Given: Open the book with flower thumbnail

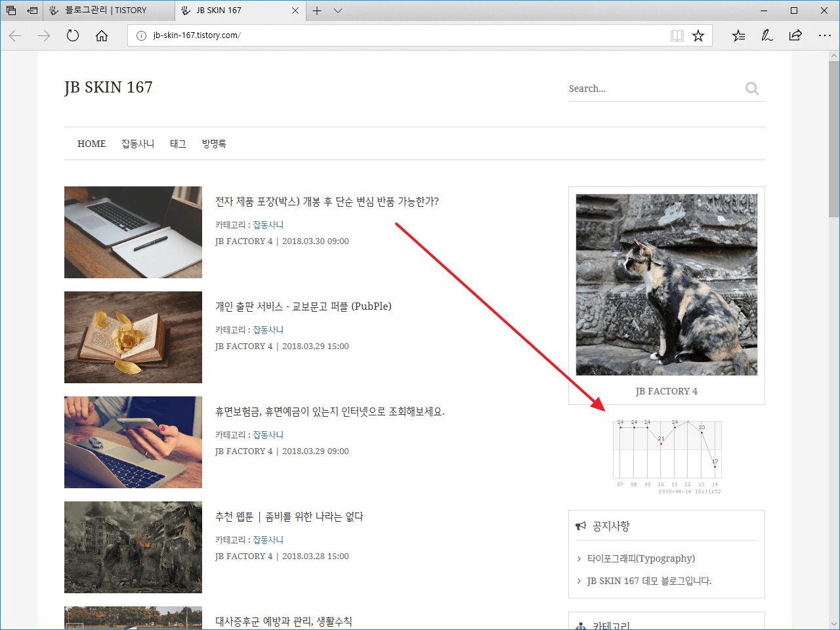Looking at the screenshot, I should point(133,337).
